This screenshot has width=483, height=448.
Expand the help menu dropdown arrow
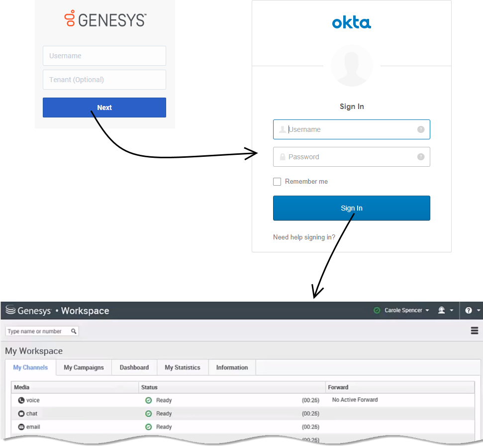[479, 311]
